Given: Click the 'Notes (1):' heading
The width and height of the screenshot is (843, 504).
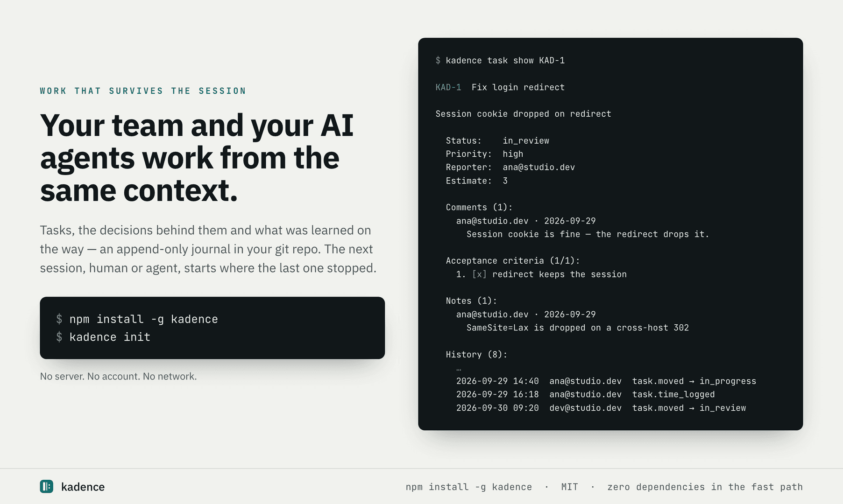Looking at the screenshot, I should coord(471,301).
